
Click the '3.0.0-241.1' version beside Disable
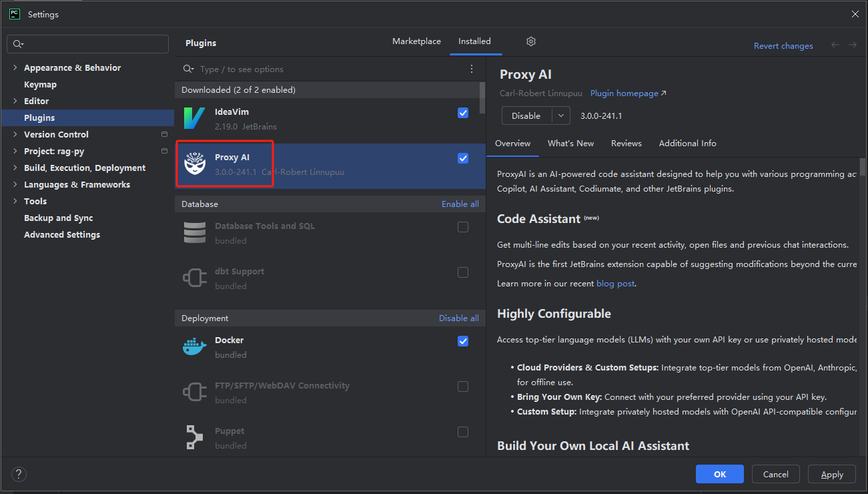601,115
